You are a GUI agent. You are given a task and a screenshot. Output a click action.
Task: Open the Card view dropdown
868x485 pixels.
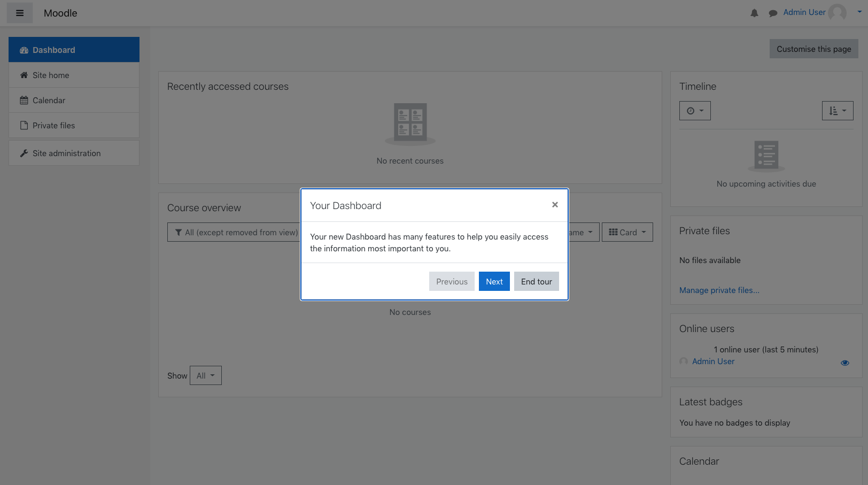point(627,232)
